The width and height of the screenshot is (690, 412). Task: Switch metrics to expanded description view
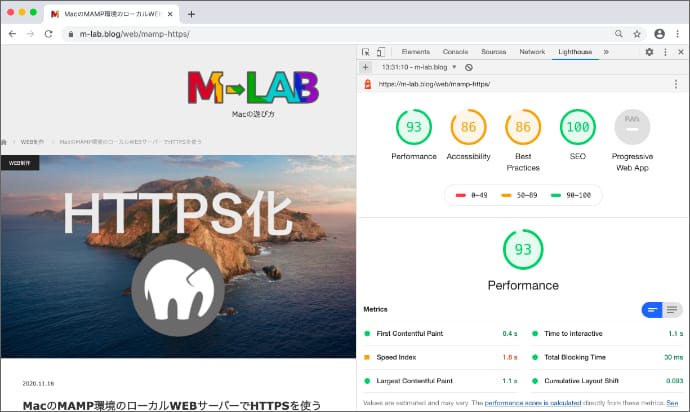coord(673,310)
